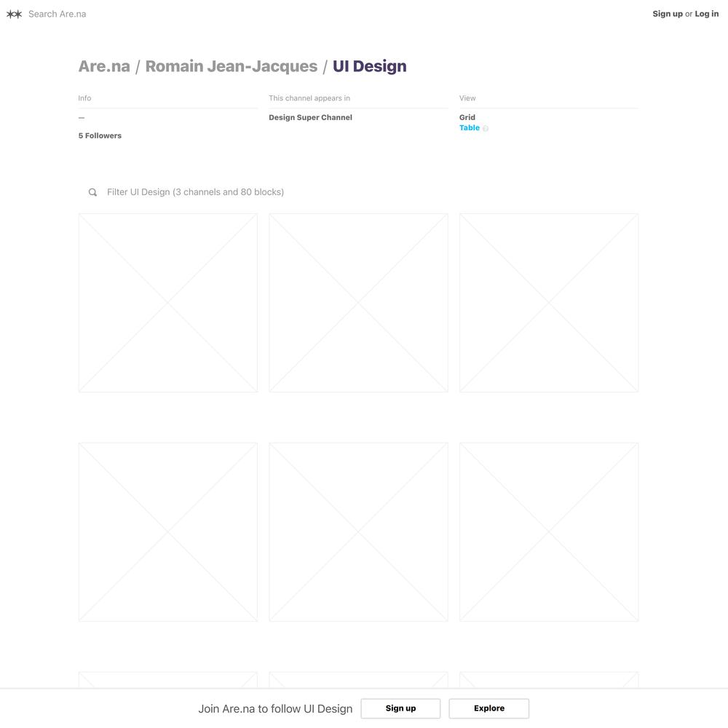This screenshot has height=728, width=728.
Task: Focus the Search Are.na field
Action: coord(57,14)
